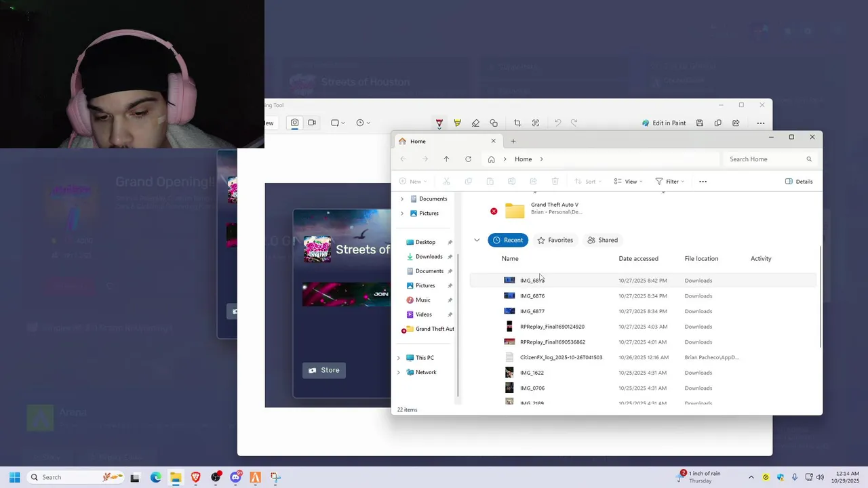Image resolution: width=868 pixels, height=488 pixels.
Task: Share the snip from Snipping Tool toolbar
Action: 736,123
